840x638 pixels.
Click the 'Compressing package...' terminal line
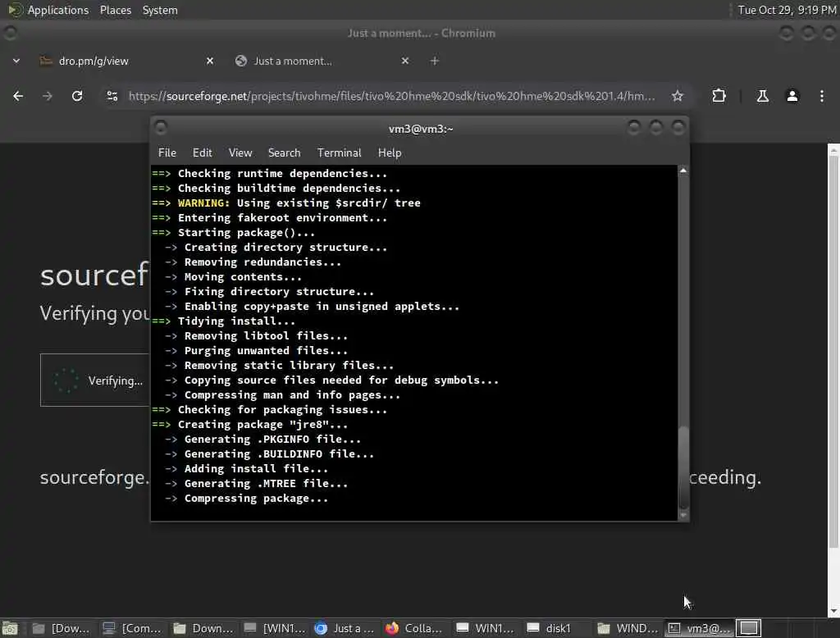(x=256, y=499)
